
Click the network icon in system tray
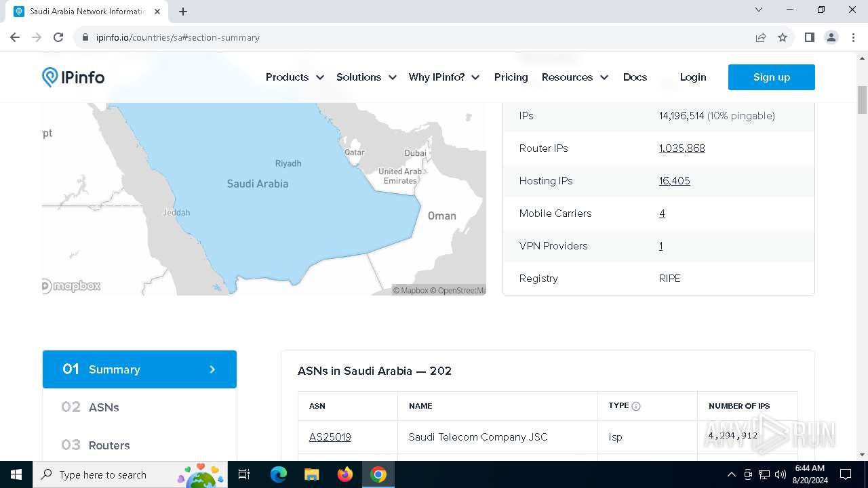tap(764, 474)
